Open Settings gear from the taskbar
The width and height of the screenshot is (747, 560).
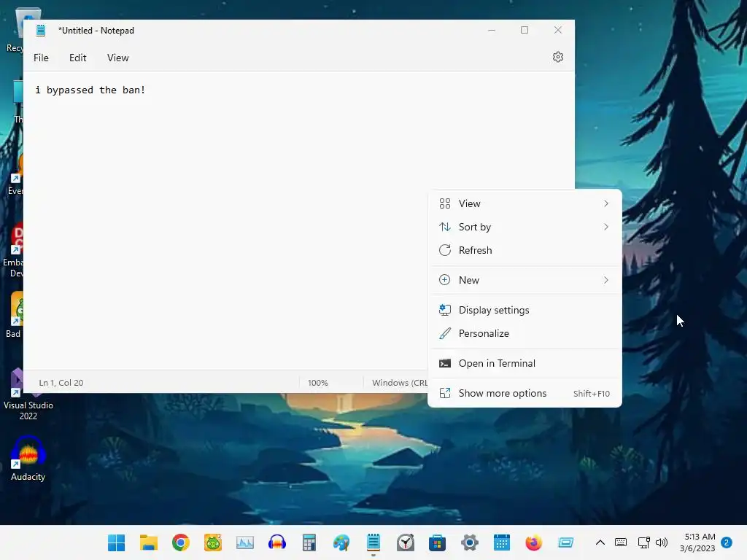click(x=470, y=542)
